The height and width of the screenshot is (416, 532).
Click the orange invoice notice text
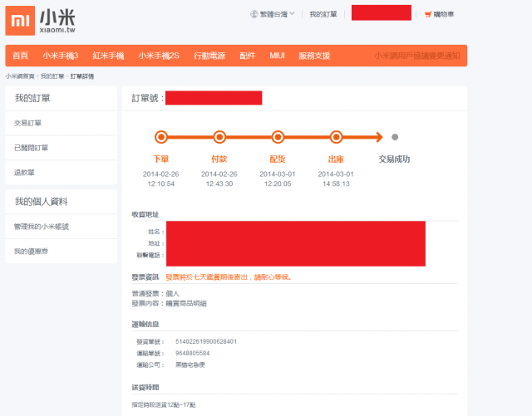[x=229, y=277]
